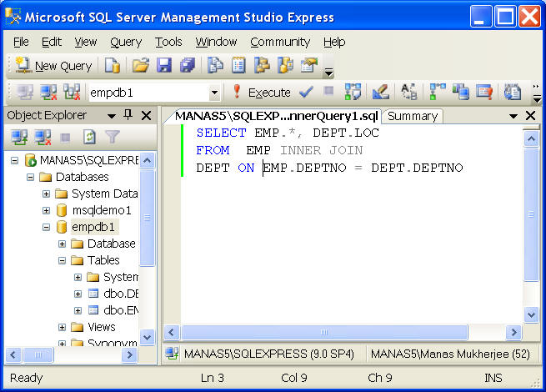Click Object Explorer Connect icon

click(x=19, y=137)
